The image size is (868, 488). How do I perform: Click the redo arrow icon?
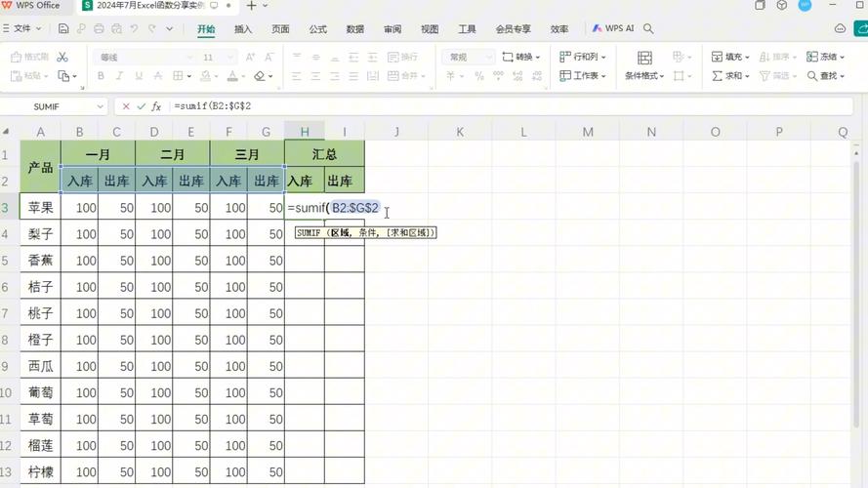click(151, 28)
